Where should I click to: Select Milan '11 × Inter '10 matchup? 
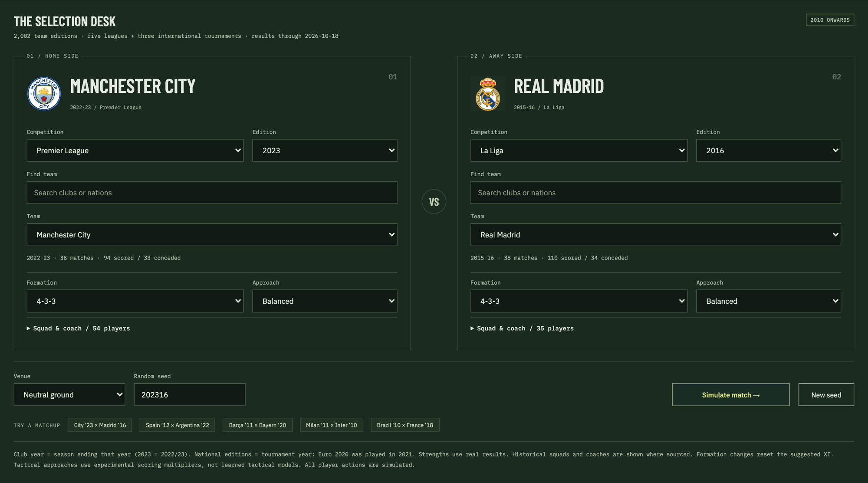[332, 425]
